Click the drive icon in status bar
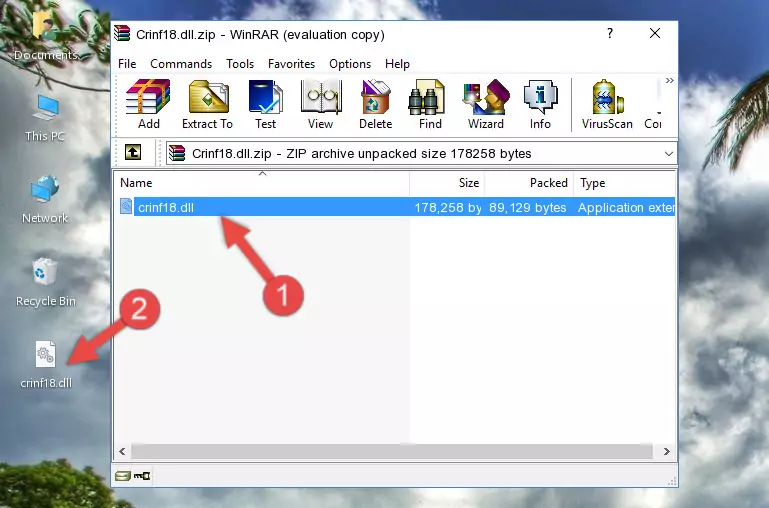The height and width of the screenshot is (508, 769). click(x=123, y=476)
